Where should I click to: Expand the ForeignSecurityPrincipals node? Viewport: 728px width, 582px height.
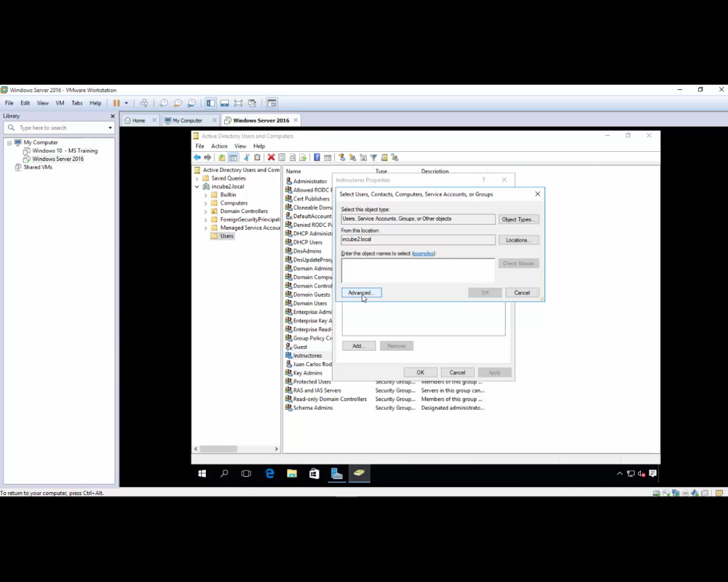pyautogui.click(x=205, y=219)
